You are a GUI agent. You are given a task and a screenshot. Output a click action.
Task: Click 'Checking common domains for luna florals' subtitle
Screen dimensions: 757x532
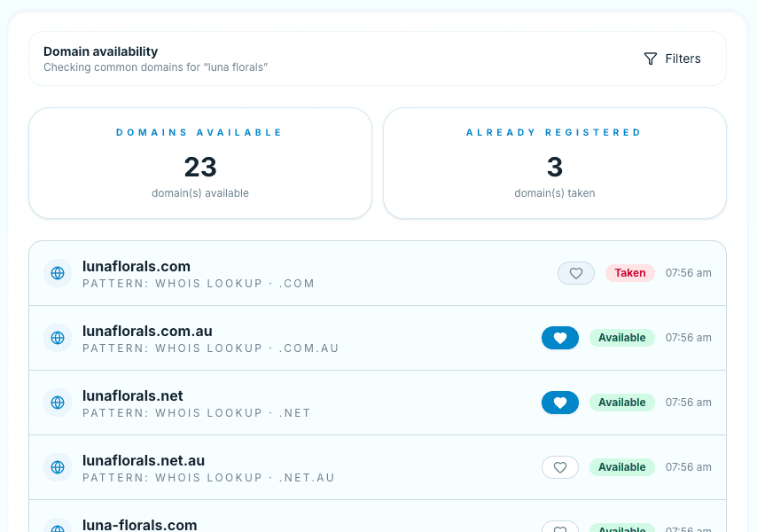click(155, 67)
